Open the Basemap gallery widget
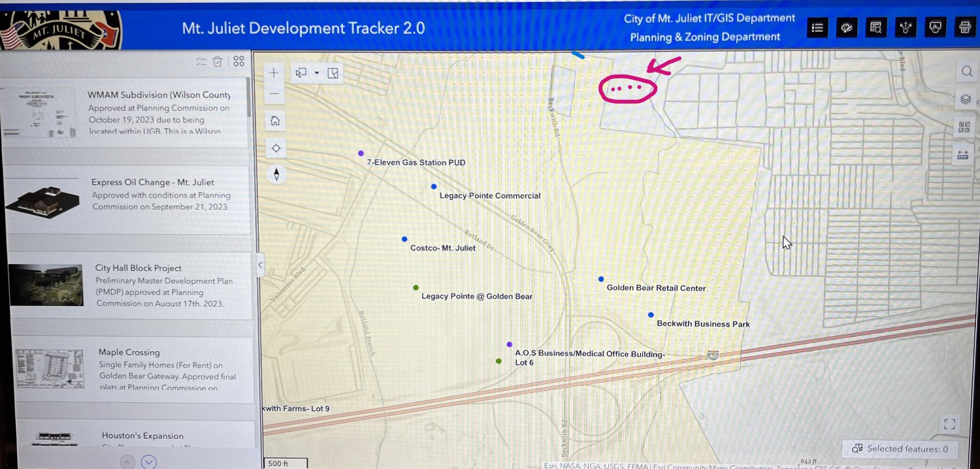This screenshot has height=469, width=980. pos(964,127)
